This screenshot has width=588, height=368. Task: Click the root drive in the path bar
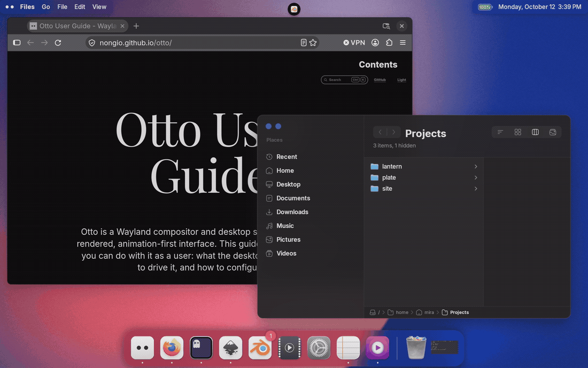pyautogui.click(x=375, y=312)
